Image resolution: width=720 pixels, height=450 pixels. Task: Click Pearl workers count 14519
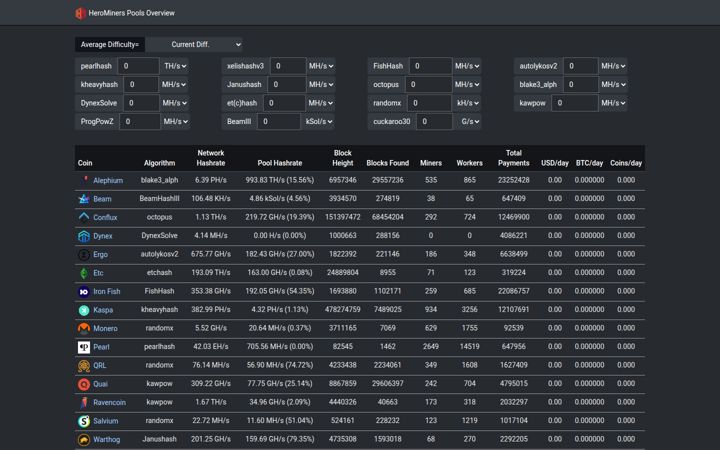click(469, 347)
